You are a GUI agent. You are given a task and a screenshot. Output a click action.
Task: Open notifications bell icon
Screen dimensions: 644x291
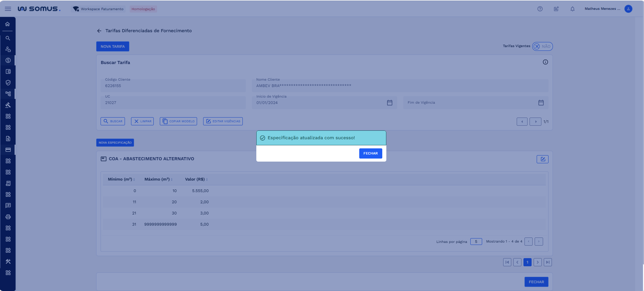tap(572, 9)
